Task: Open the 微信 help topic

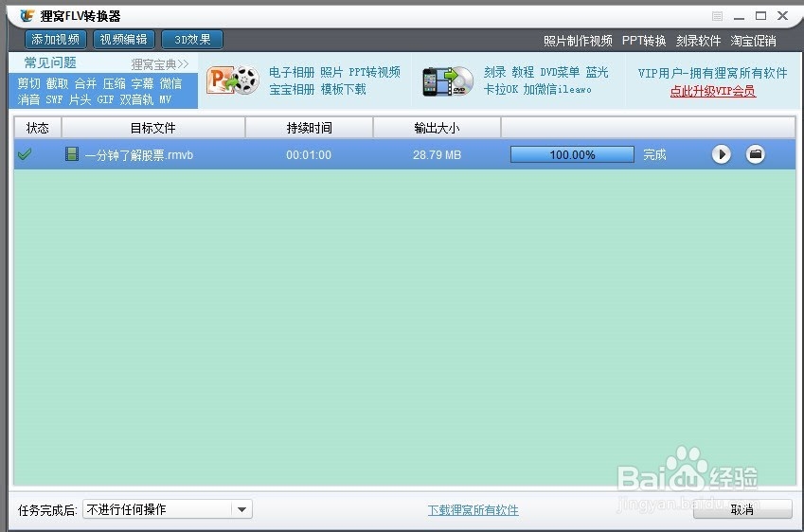Action: pos(170,83)
